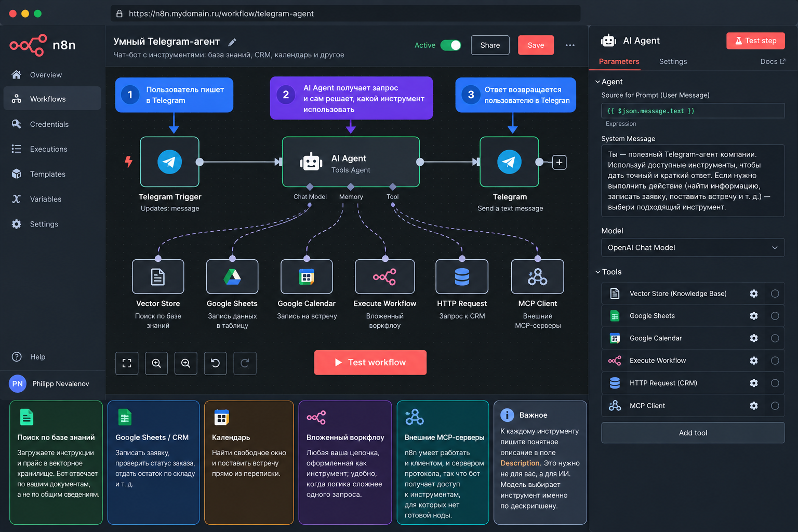Click the Save button
Viewport: 798px width, 532px height.
click(x=536, y=45)
